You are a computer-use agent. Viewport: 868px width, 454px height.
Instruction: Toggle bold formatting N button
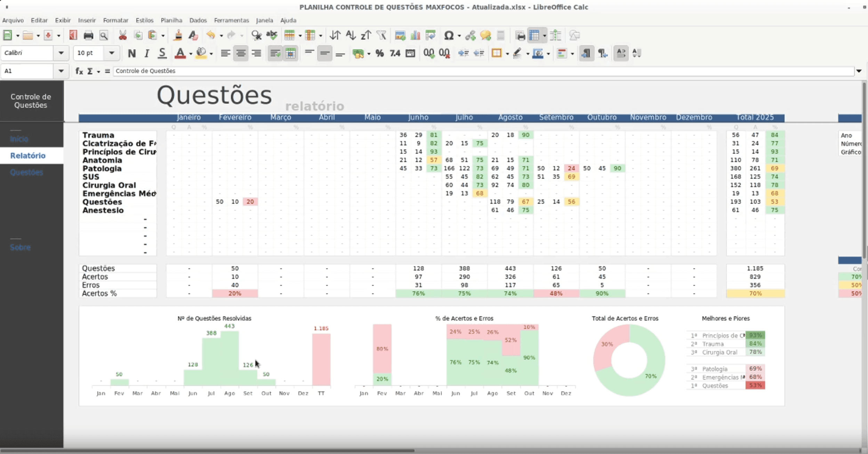click(131, 53)
